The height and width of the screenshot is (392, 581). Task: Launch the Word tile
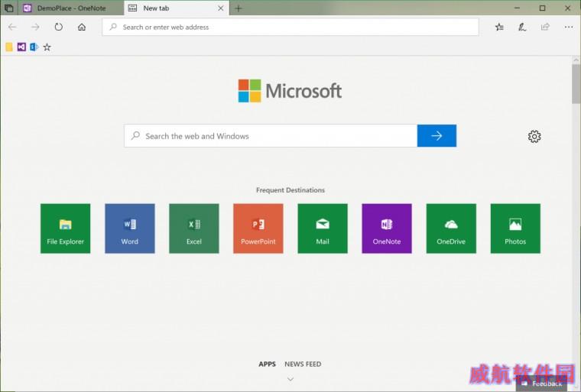130,228
